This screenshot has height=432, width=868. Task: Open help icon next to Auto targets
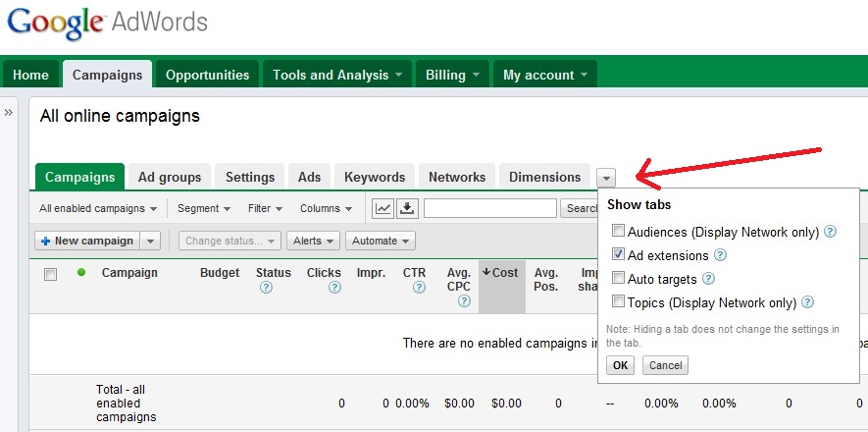coord(708,279)
